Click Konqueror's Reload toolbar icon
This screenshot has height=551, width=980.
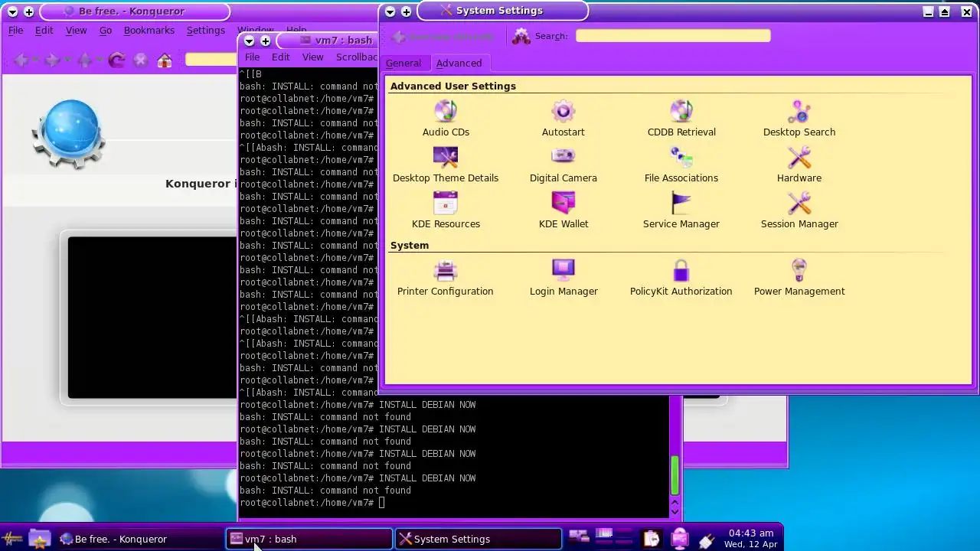(116, 60)
